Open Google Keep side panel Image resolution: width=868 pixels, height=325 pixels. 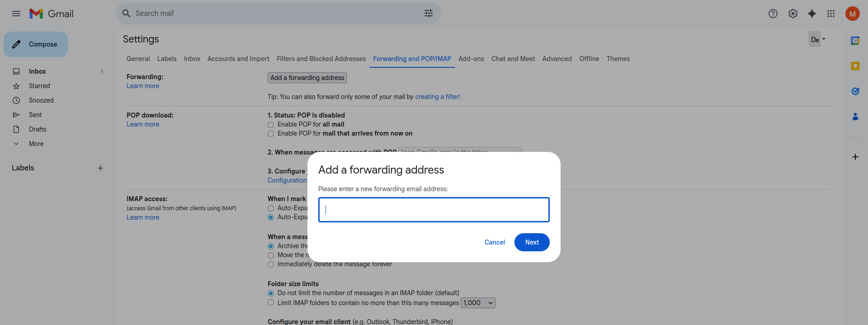point(855,66)
